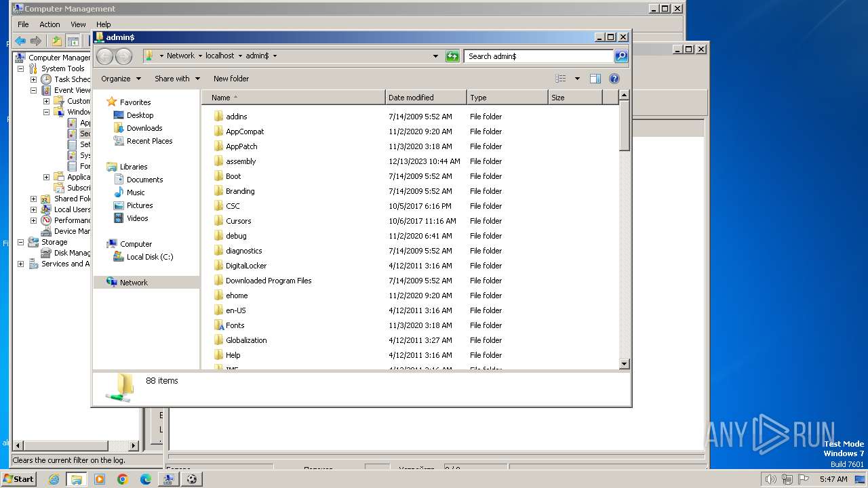Open the Organize dropdown menu

click(x=121, y=79)
